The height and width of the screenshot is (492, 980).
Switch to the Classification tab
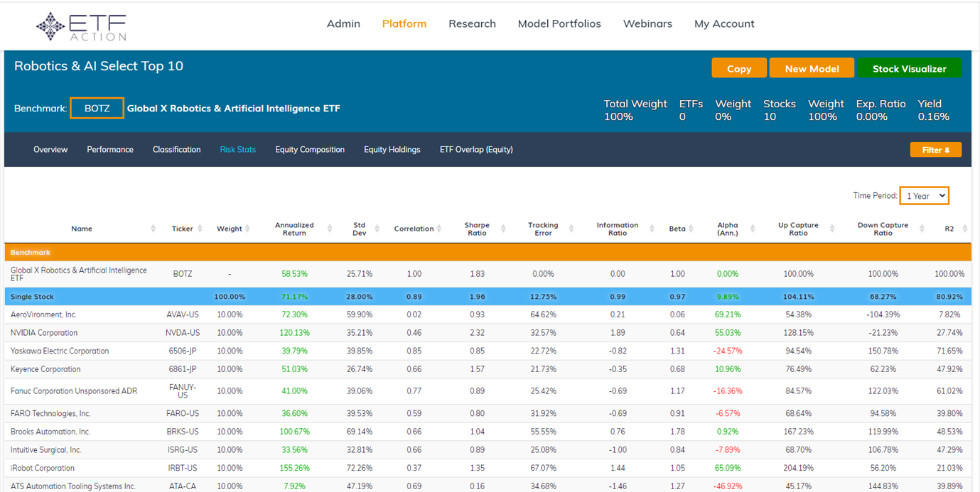click(x=176, y=150)
